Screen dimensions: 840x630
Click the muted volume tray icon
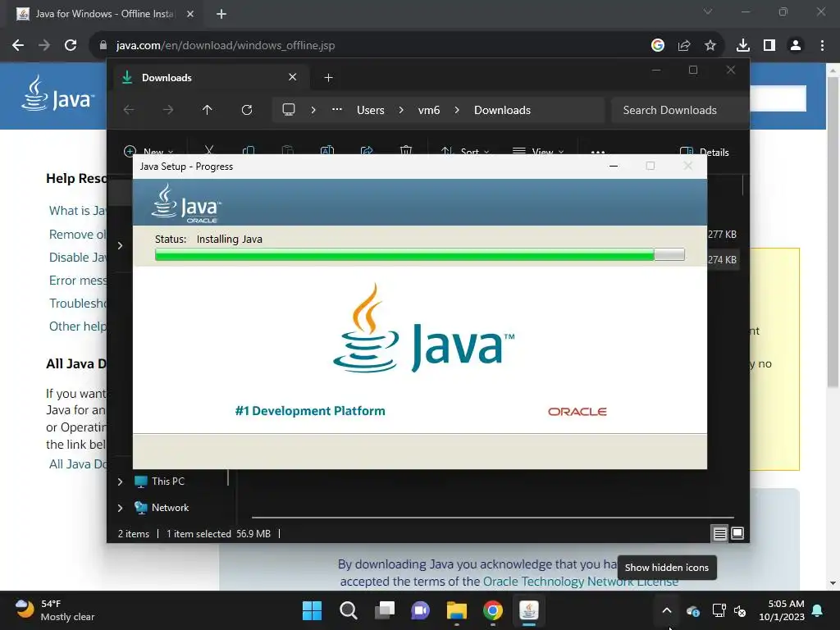740,610
